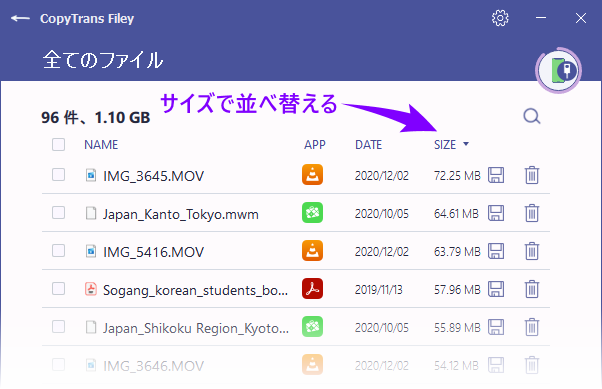This screenshot has height=389, width=602.
Task: Close the CopyTrans Filey window
Action: coord(580,18)
